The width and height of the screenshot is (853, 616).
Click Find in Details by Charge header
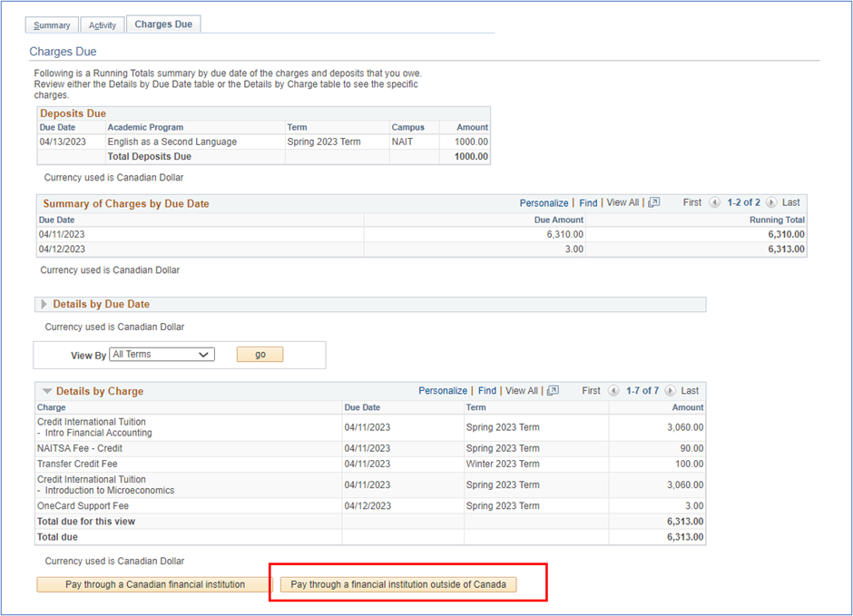pos(487,390)
